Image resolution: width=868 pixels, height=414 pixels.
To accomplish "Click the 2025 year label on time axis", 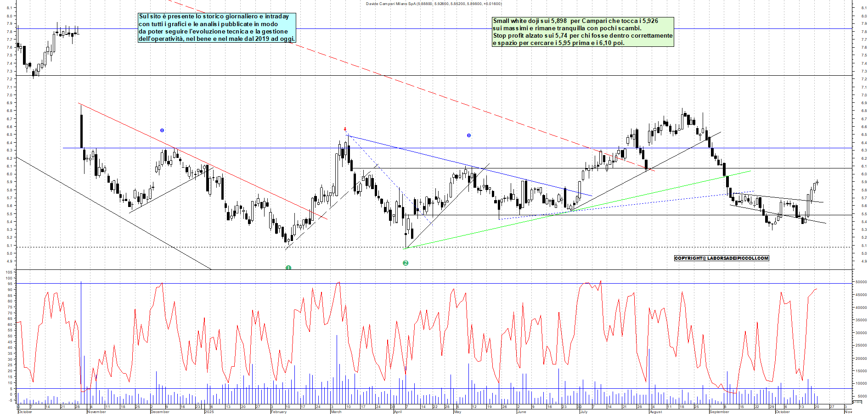I will point(209,412).
